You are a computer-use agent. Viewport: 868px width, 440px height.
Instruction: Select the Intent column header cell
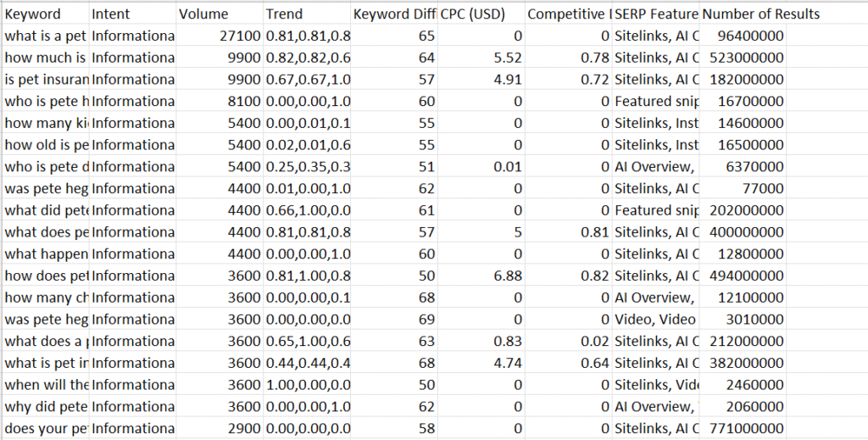[131, 14]
